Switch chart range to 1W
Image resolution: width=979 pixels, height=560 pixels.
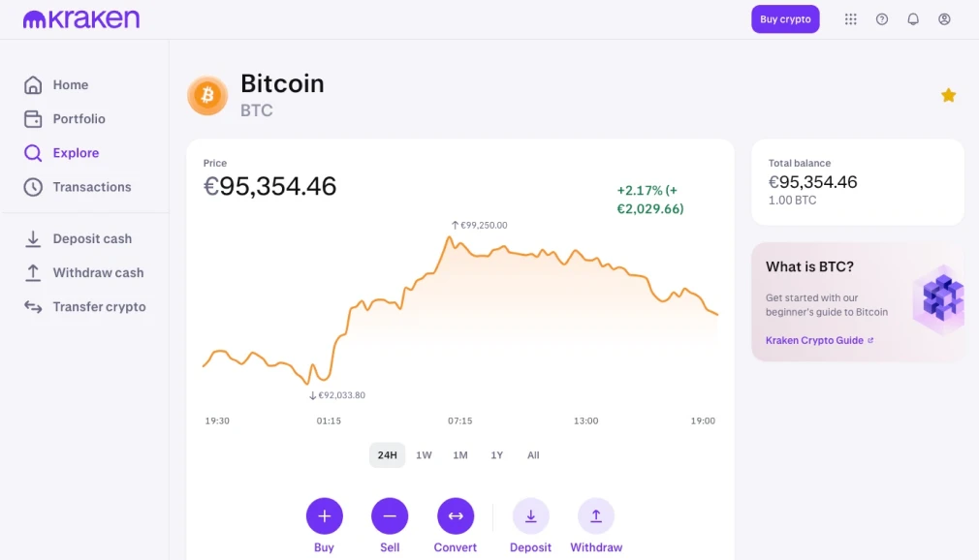(424, 455)
